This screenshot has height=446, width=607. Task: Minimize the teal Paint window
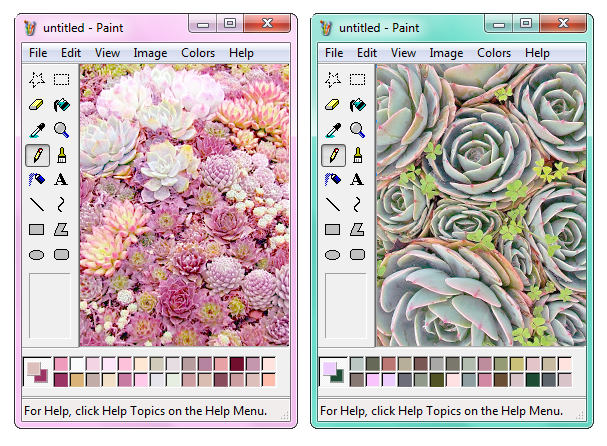[499, 24]
